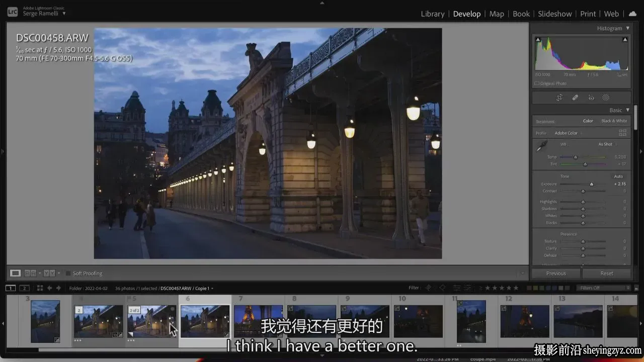Select main window display button 1
Viewport: 644px width, 362px height.
pos(11,288)
